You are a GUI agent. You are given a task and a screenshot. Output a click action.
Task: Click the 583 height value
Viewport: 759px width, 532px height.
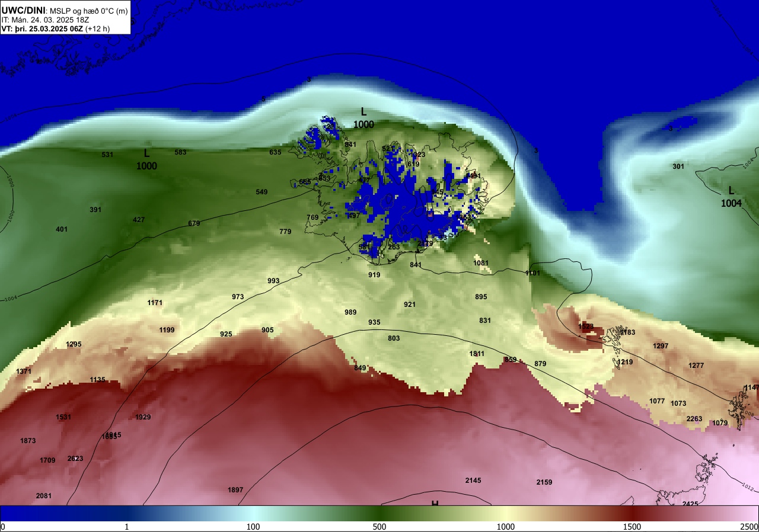[180, 152]
